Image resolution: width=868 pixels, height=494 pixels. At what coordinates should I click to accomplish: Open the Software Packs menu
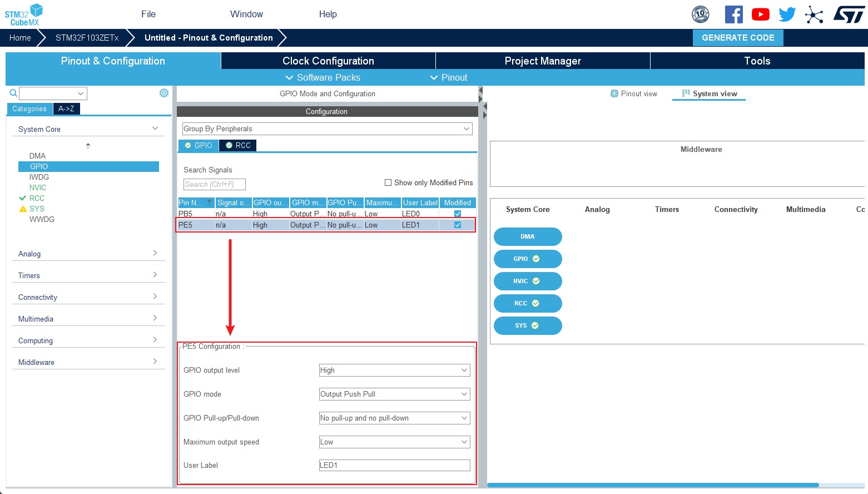coord(323,77)
